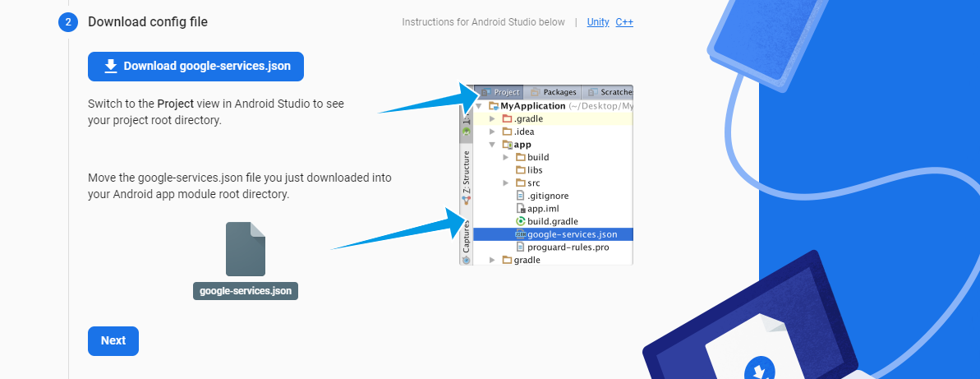Viewport: 980px width, 379px height.
Task: Expand the .gradle folder in illustration
Action: coord(493,119)
